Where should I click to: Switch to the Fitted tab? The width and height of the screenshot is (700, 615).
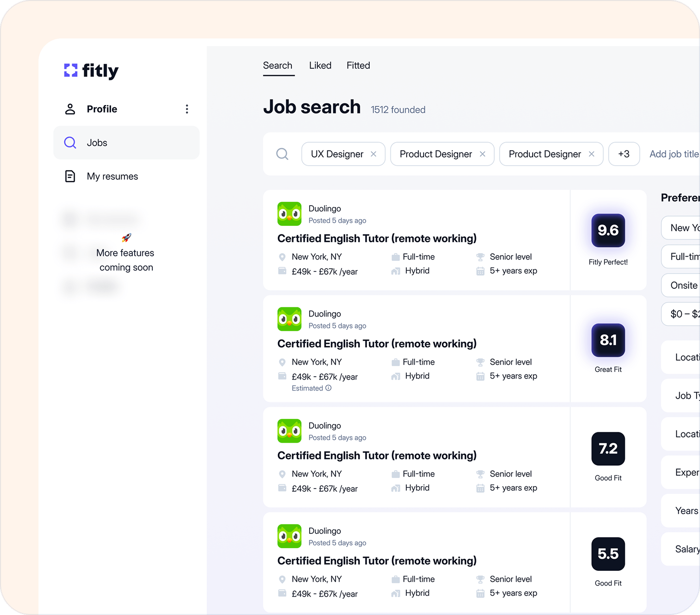tap(358, 65)
